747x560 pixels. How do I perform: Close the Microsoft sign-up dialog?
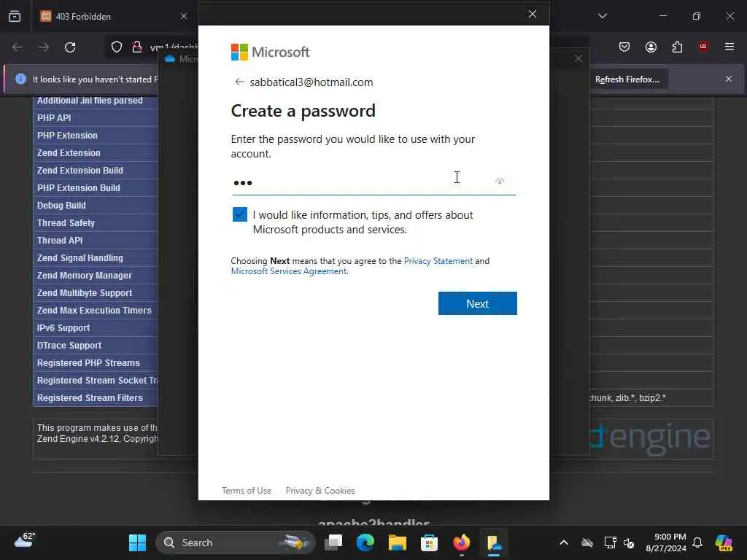[x=533, y=14]
